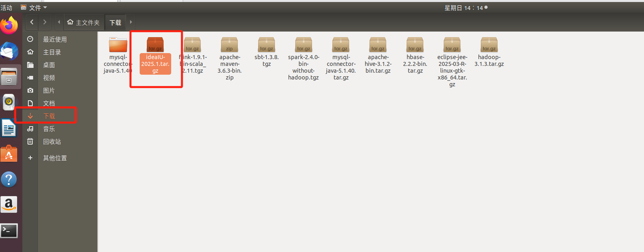Click 活动 activities in top bar
Viewport: 644px width, 252px height.
pos(6,8)
